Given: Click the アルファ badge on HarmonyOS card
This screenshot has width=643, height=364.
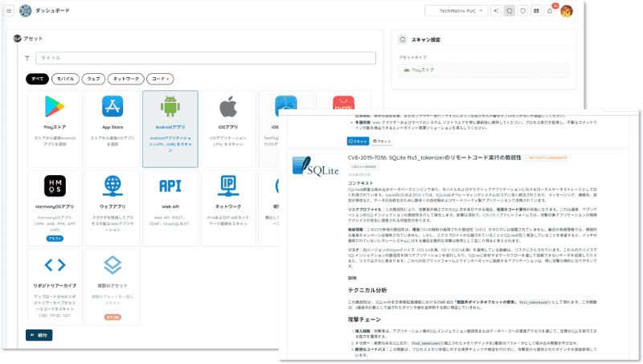Looking at the screenshot, I should (x=55, y=238).
